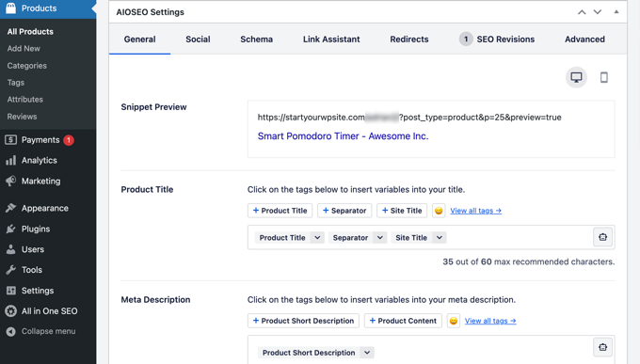Open Add New product page
640x364 pixels.
pos(24,49)
